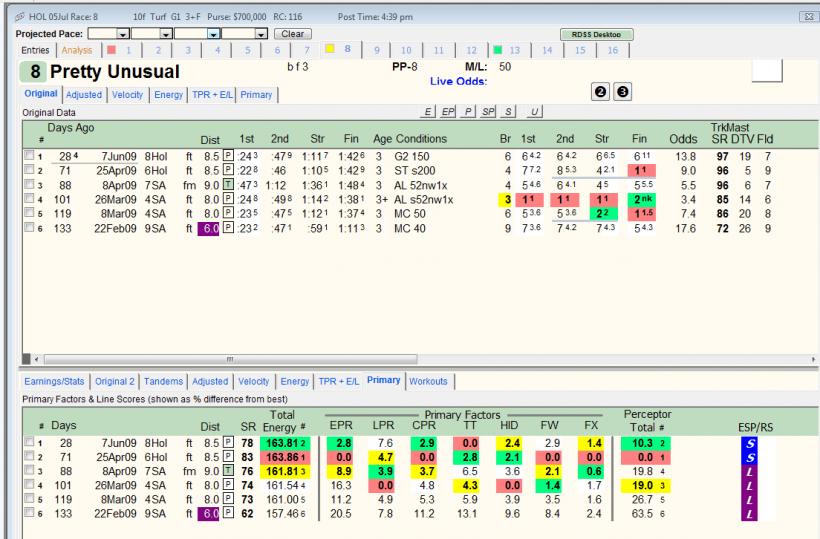Click the red 163.86 Total Energy cell

[x=285, y=457]
